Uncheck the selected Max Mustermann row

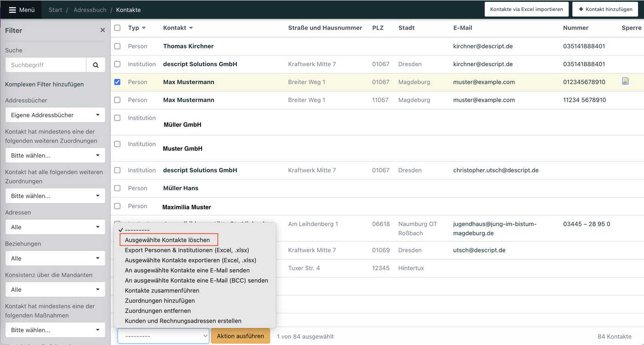[117, 82]
